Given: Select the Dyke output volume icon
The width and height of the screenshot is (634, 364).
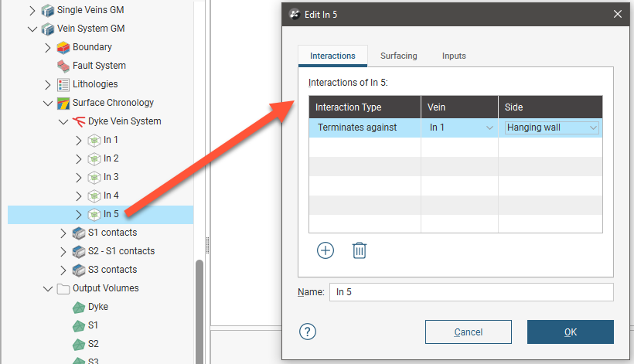Looking at the screenshot, I should pyautogui.click(x=79, y=307).
